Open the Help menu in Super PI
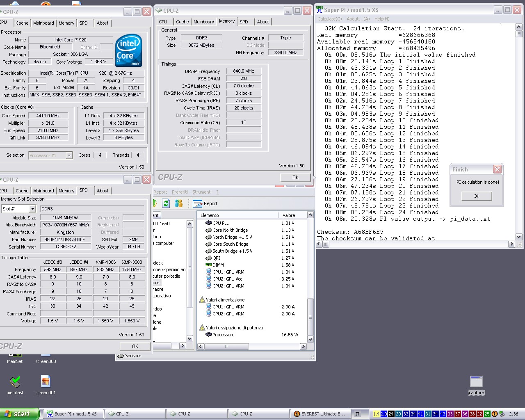The image size is (525, 420). click(382, 19)
